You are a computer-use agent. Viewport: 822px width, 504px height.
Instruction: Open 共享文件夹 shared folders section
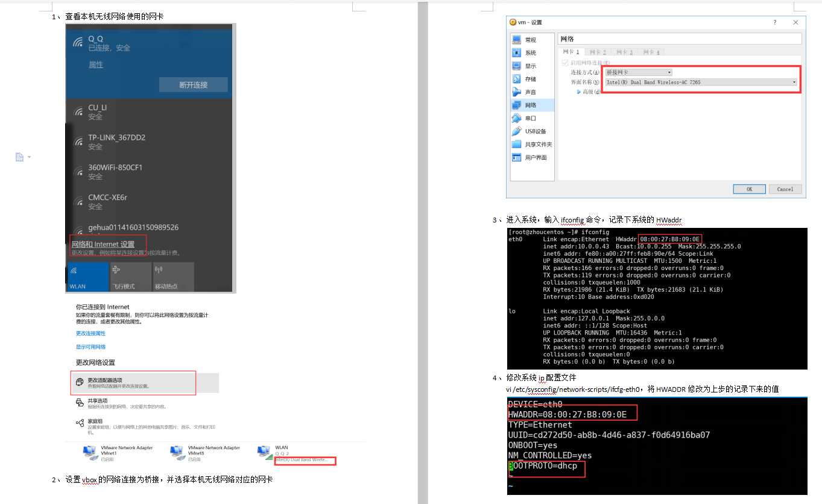click(532, 145)
